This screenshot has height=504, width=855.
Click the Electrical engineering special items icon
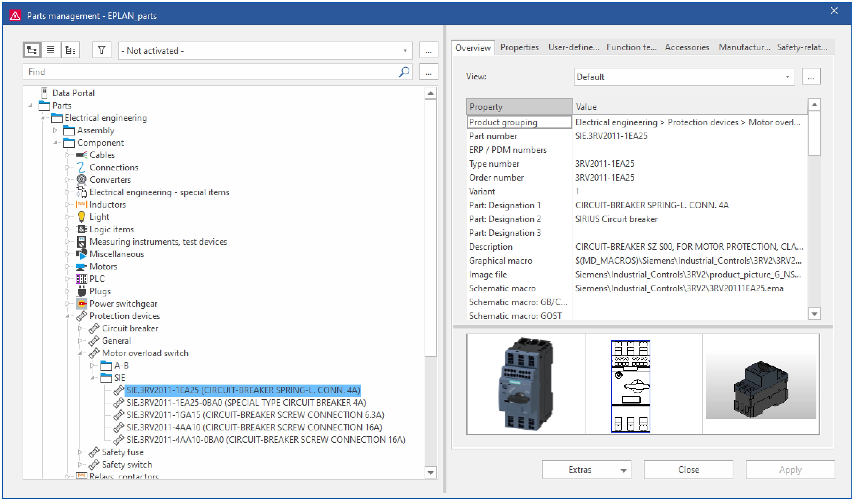point(82,192)
